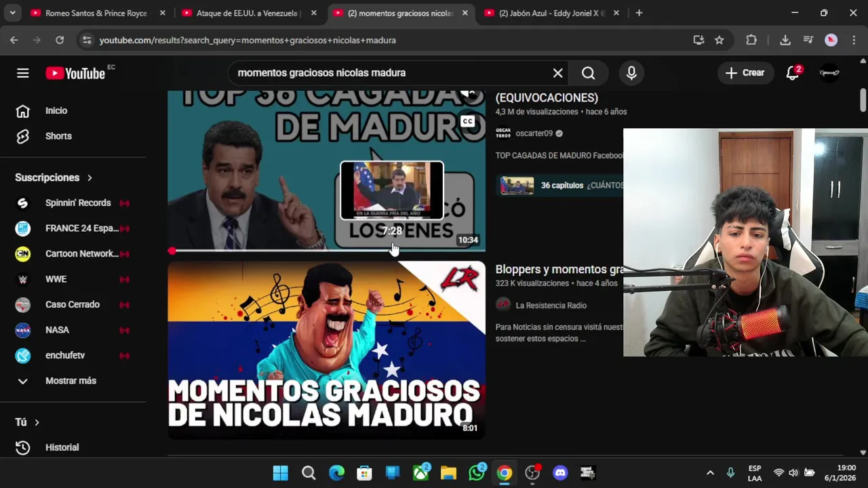Switch to Ataque de EE.UU. a Venezuela tab
This screenshot has width=868, height=488.
pos(250,13)
